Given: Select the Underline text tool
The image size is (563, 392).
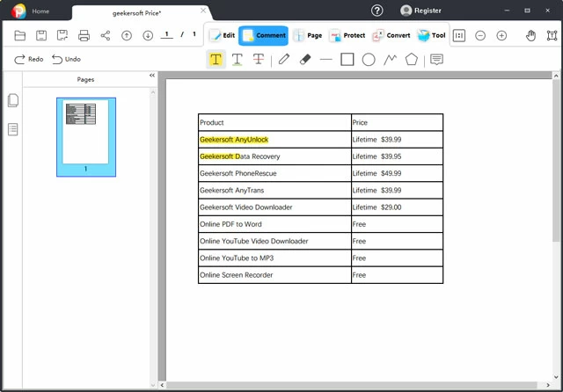Looking at the screenshot, I should pyautogui.click(x=238, y=60).
